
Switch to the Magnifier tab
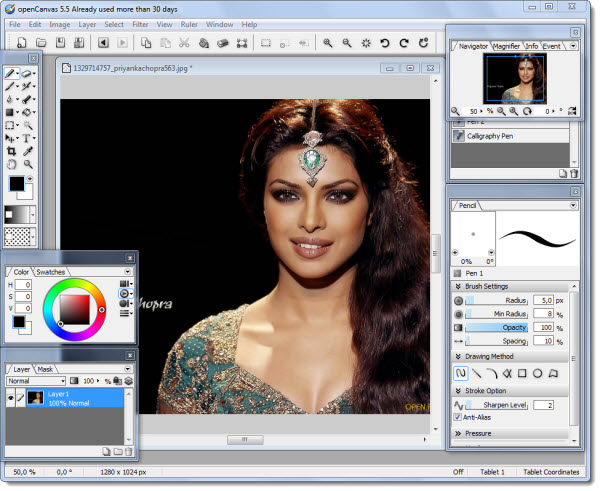[506, 46]
